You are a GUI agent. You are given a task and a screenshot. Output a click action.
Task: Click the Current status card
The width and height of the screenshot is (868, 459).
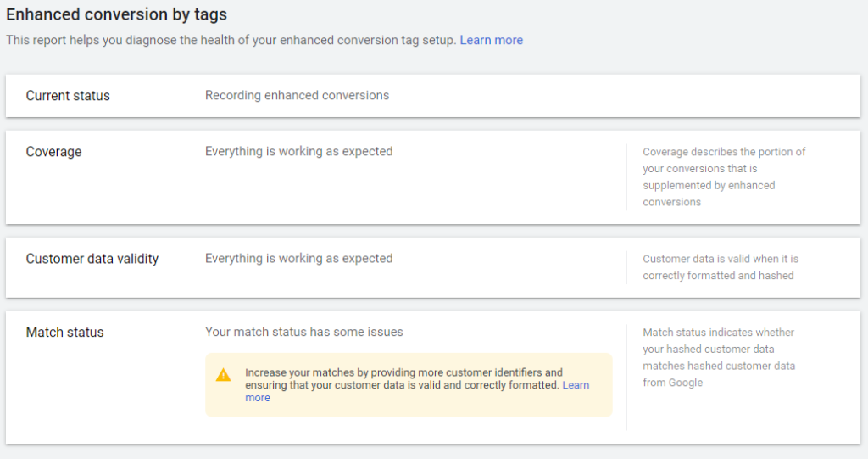(x=433, y=96)
